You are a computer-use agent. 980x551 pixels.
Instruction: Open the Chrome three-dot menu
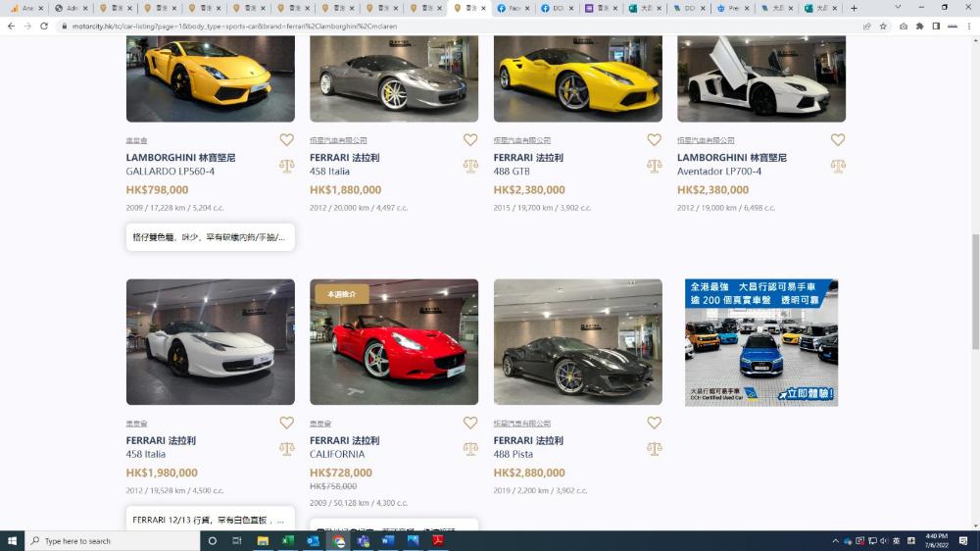tap(969, 26)
